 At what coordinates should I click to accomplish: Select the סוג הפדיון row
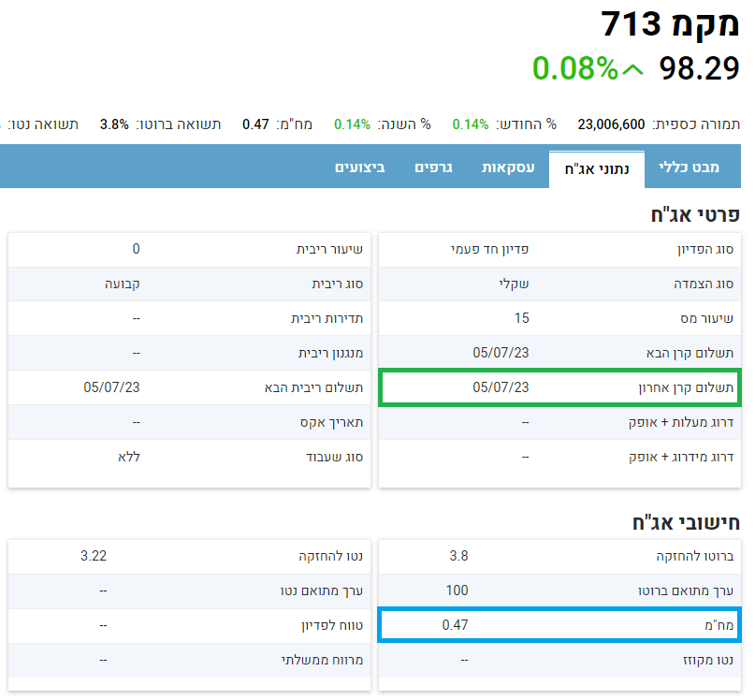pyautogui.click(x=559, y=249)
